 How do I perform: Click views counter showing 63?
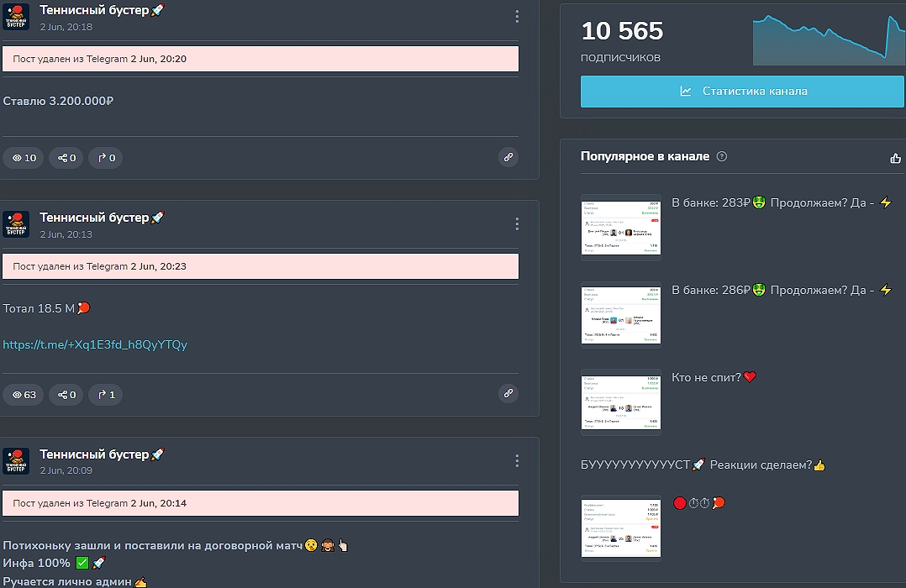point(24,394)
